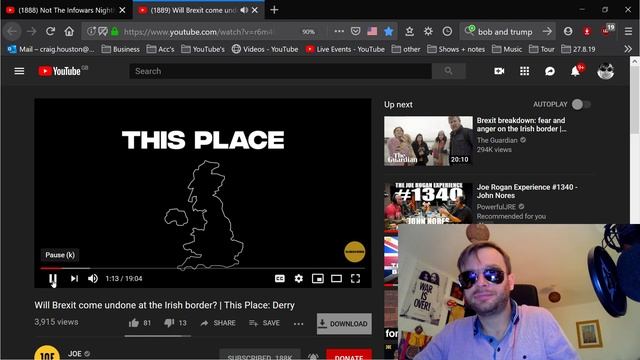The height and width of the screenshot is (360, 640).
Task: Open YouTube hamburger guide menu
Action: pos(19,71)
